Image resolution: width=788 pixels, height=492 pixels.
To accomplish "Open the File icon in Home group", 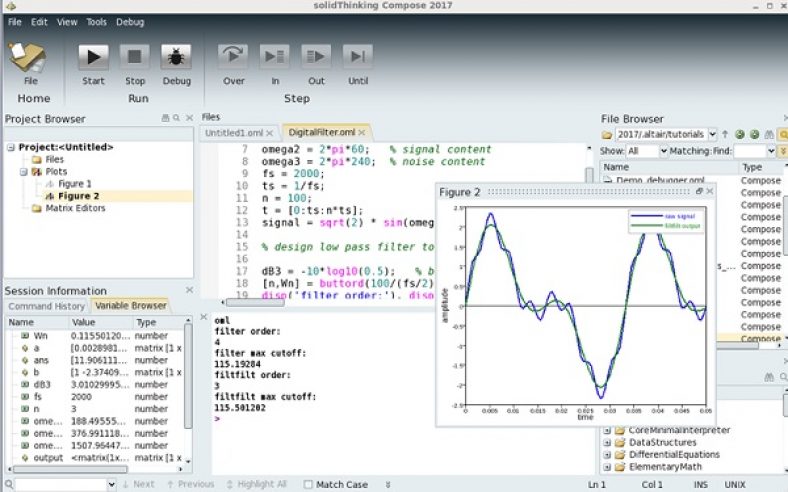I will [30, 58].
